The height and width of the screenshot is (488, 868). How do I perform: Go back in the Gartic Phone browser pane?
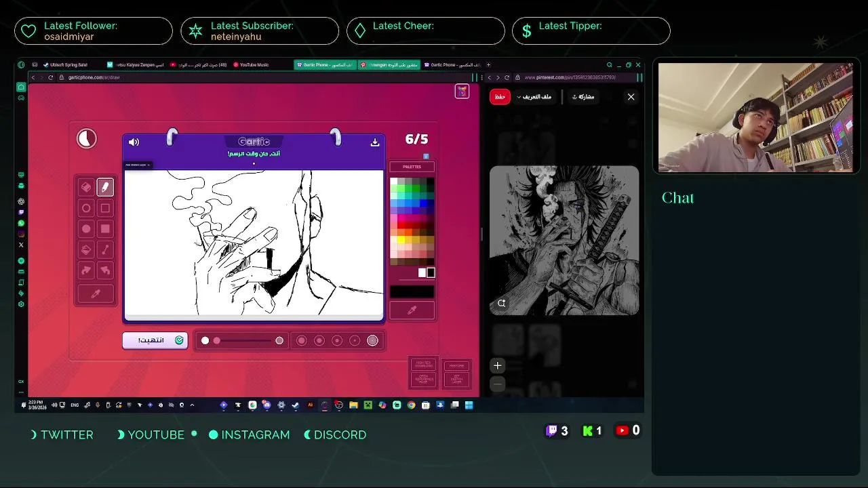point(33,77)
